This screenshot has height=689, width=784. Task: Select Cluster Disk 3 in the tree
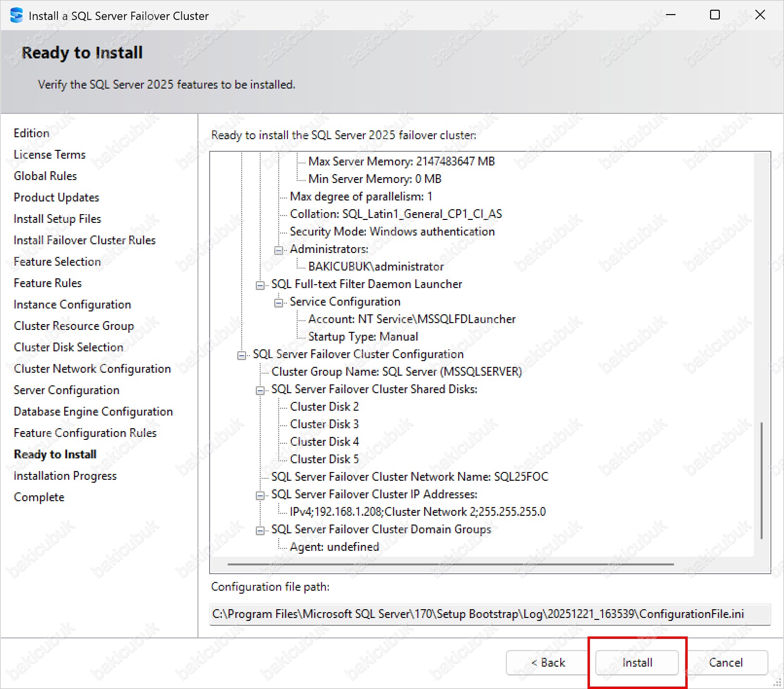[324, 424]
